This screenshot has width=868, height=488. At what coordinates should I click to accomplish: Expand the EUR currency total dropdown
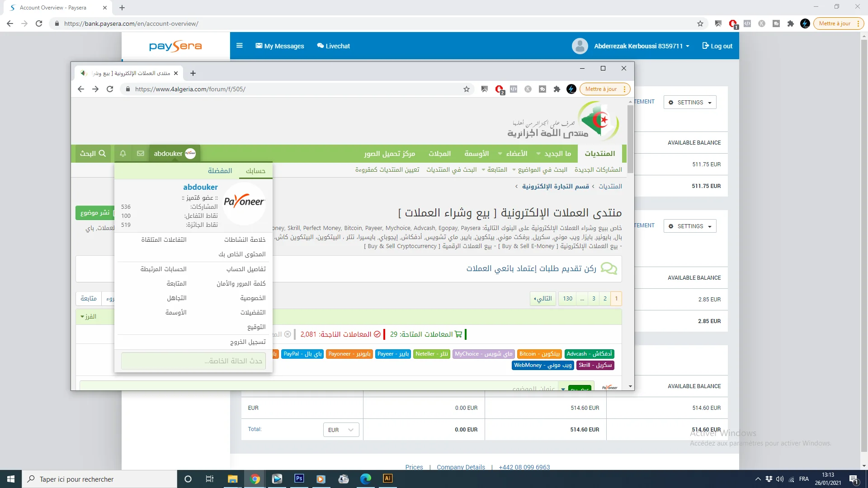pyautogui.click(x=341, y=430)
